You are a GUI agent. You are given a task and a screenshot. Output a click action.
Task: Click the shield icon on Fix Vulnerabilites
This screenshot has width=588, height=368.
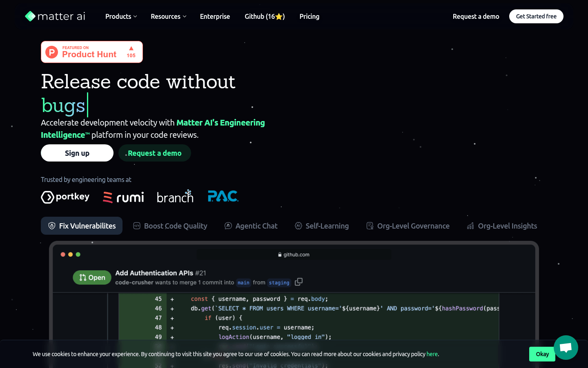52,226
